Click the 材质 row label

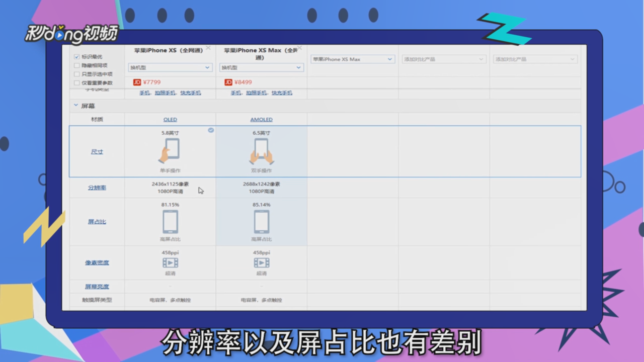pos(97,120)
